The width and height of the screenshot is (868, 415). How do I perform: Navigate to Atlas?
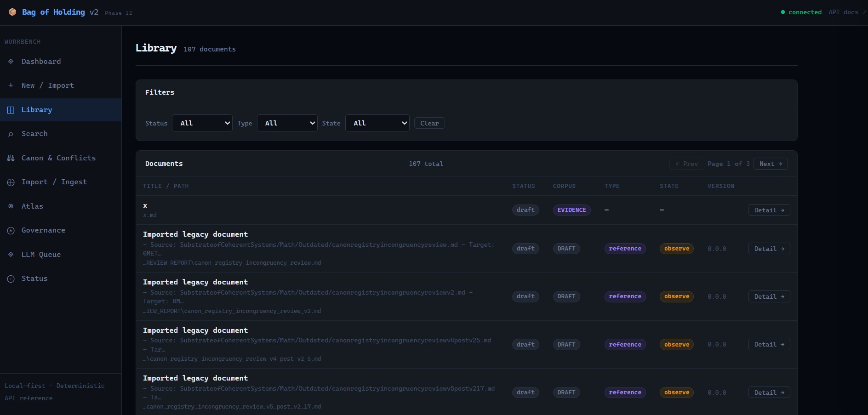point(61,206)
